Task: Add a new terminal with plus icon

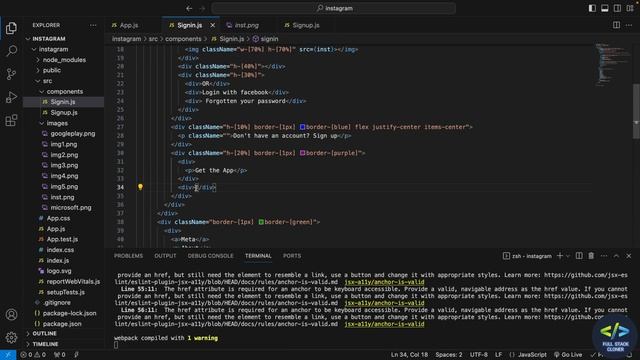Action: pyautogui.click(x=560, y=256)
